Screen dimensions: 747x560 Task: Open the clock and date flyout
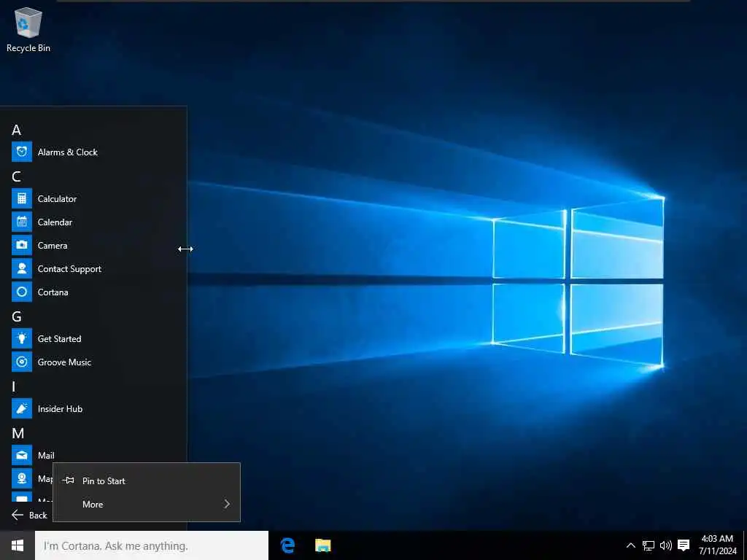pos(717,545)
